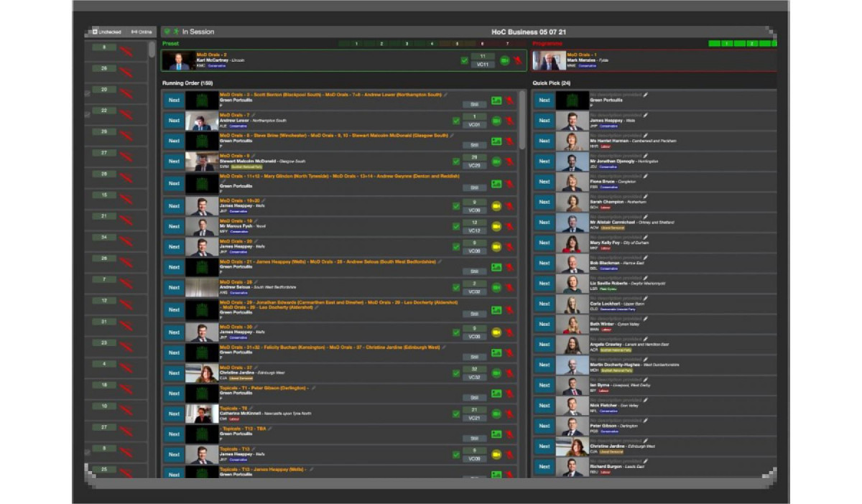Click green camera icon in Preset row

pyautogui.click(x=504, y=61)
